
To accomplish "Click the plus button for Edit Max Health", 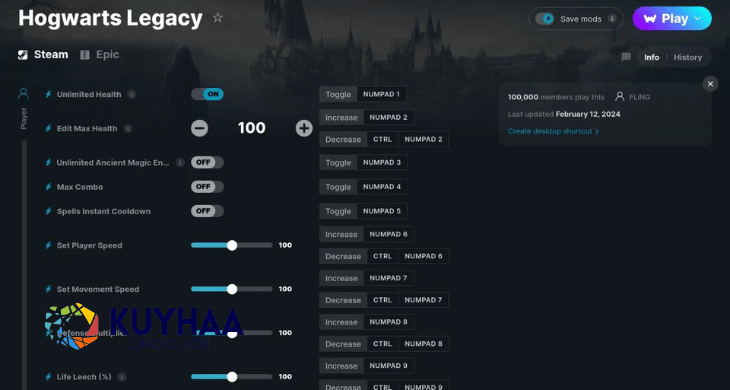I will (304, 128).
